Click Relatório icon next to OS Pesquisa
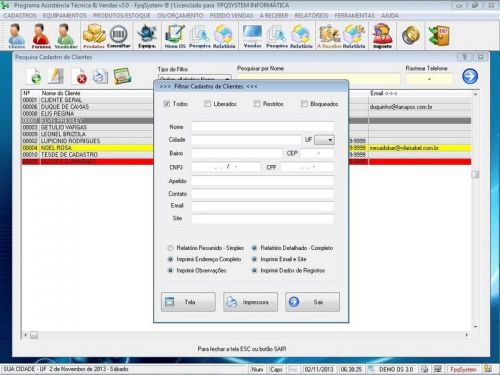The image size is (500, 375). 224,36
